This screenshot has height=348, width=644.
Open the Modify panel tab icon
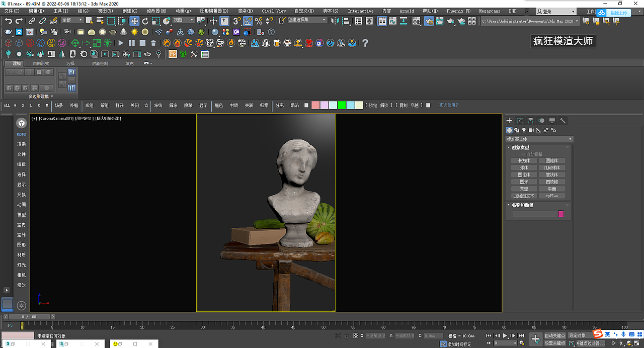(520, 121)
